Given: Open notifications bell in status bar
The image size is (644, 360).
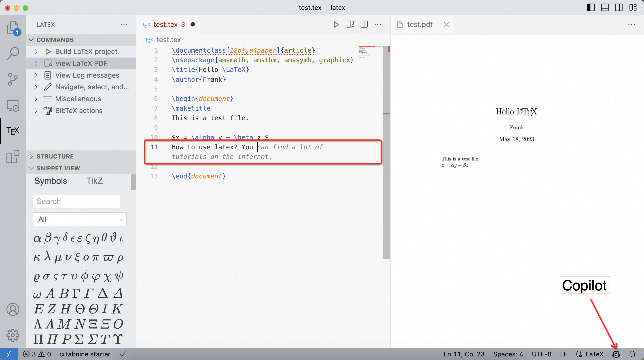Looking at the screenshot, I should [632, 354].
